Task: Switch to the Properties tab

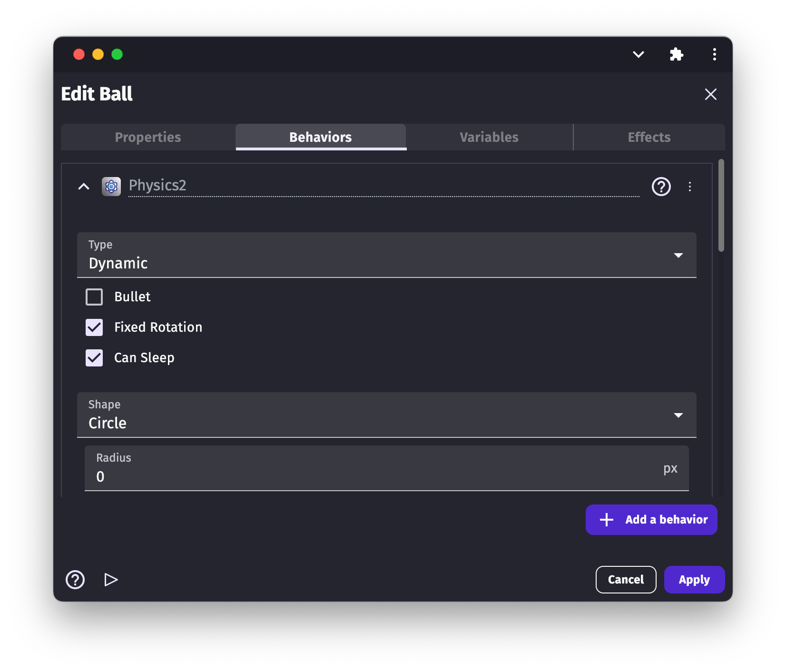Action: tap(148, 138)
